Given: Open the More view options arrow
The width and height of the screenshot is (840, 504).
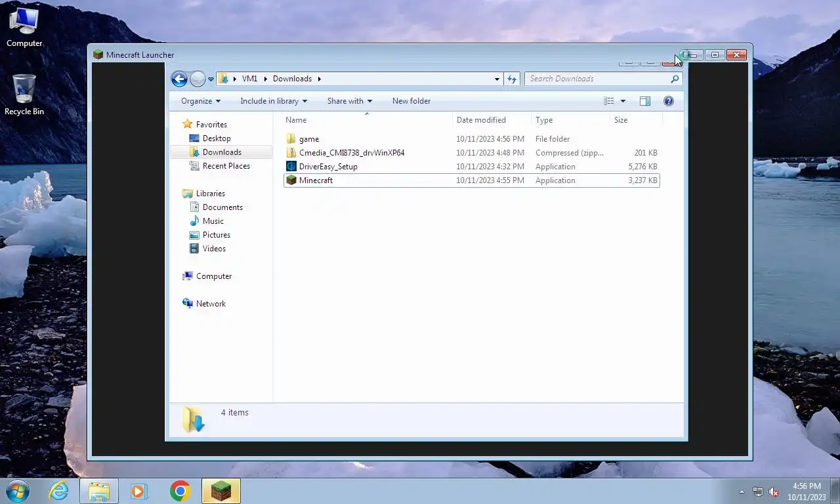Looking at the screenshot, I should [x=623, y=101].
